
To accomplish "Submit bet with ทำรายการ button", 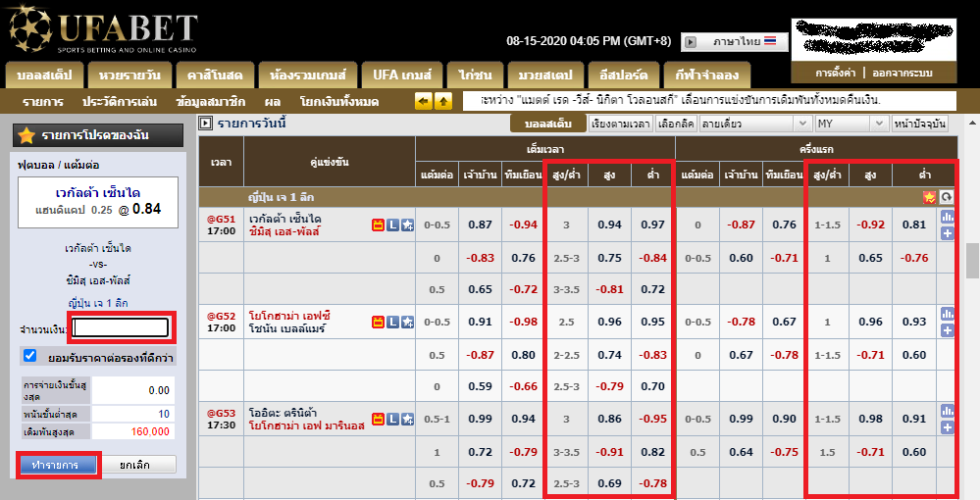I will tap(57, 465).
